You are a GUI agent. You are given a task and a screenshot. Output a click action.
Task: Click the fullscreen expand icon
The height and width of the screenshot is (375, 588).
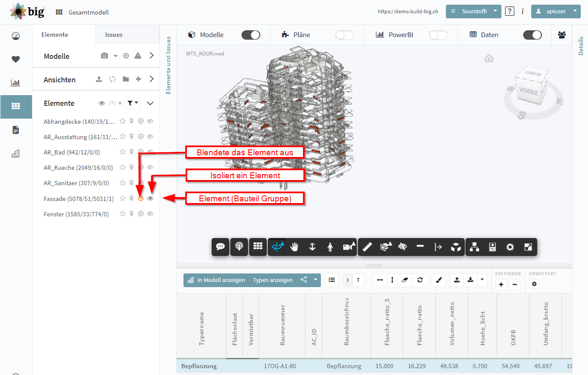[528, 247]
